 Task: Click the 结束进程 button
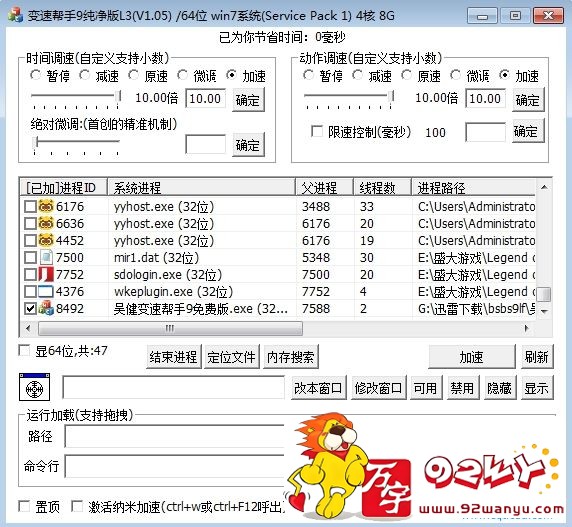[173, 357]
